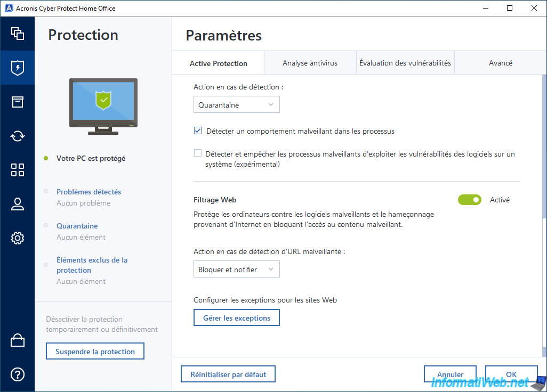Open the Problèmes détectés link
Image resolution: width=547 pixels, height=392 pixels.
[x=89, y=192]
